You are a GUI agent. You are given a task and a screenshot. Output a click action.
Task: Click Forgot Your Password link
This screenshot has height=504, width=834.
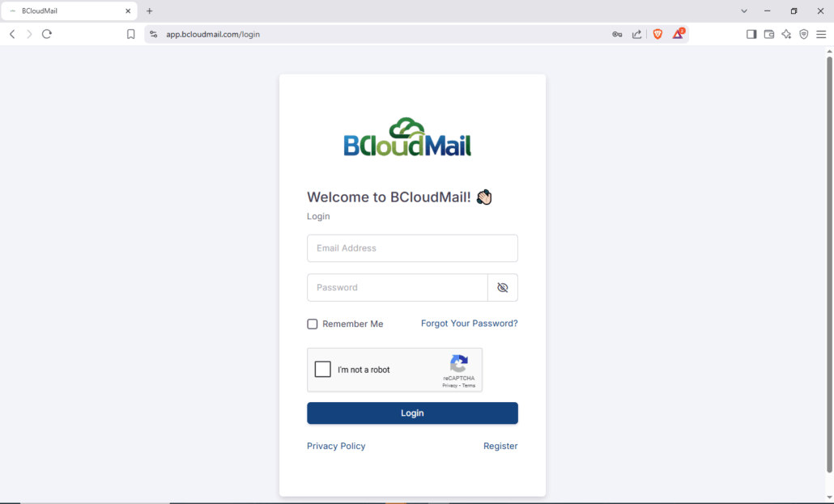[x=469, y=324]
